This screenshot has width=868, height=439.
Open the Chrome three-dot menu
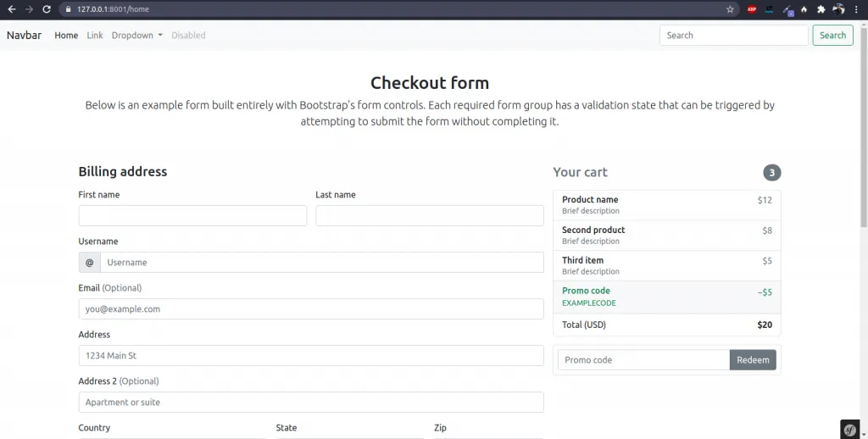[856, 9]
